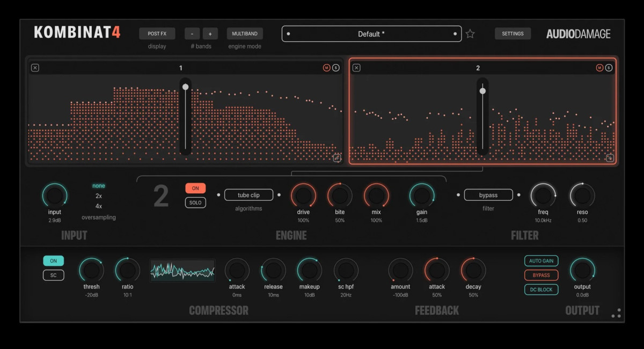Click the bite knob
Image resolution: width=644 pixels, height=349 pixels.
340,196
